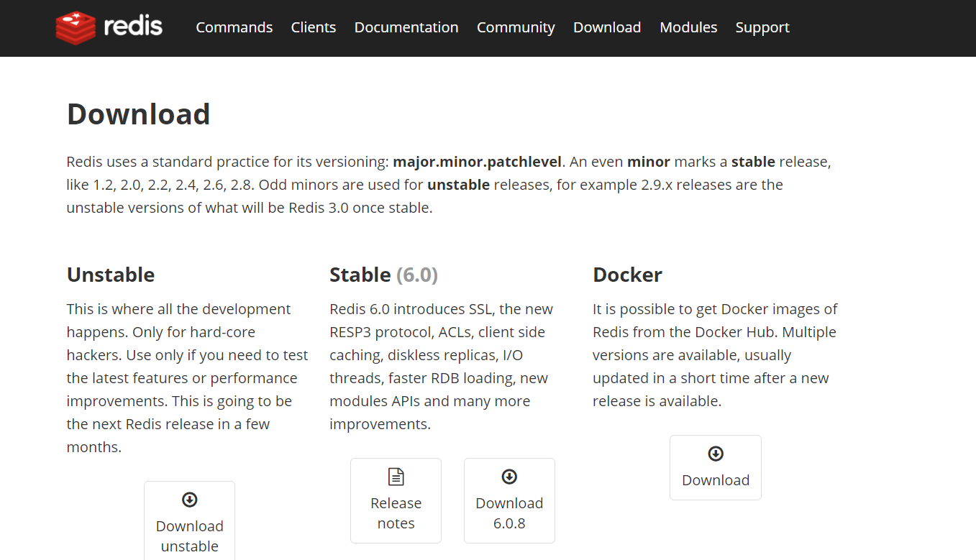Go to Documentation in the navbar
Screen dimensions: 976x560
point(406,27)
